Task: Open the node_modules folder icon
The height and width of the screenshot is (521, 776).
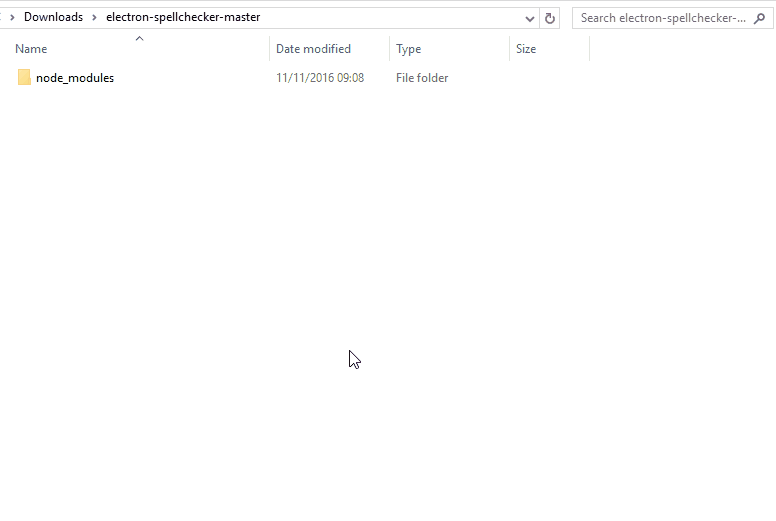Action: pos(24,77)
